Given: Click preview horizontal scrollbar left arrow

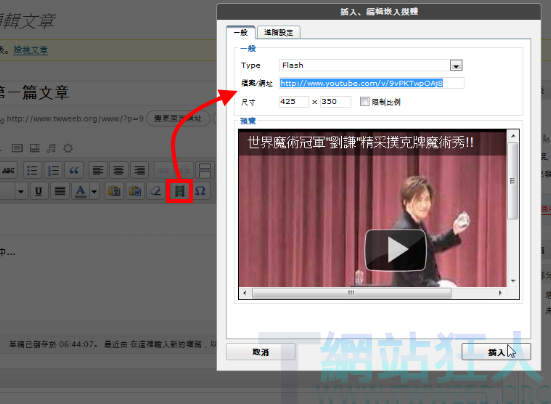Looking at the screenshot, I should [x=245, y=293].
